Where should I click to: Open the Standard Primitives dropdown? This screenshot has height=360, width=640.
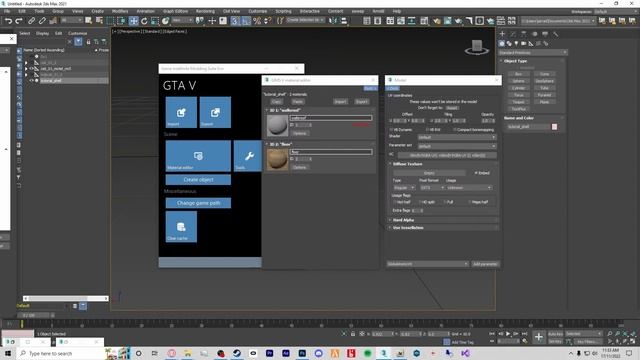coord(532,53)
